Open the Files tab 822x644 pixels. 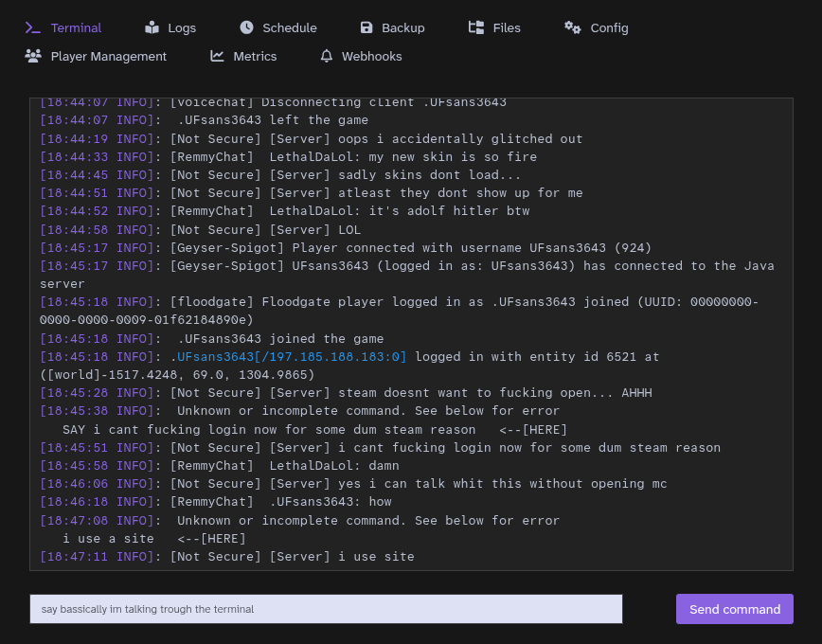[x=506, y=28]
